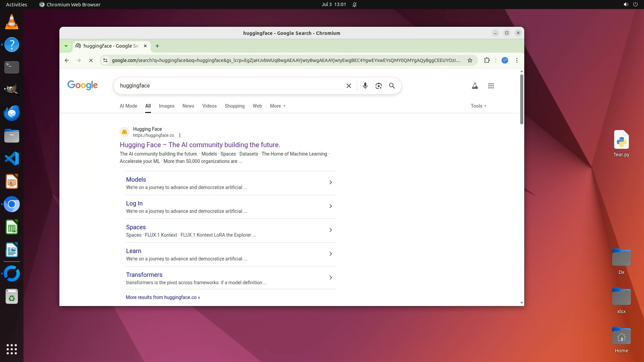Bookmark this page with star icon
The height and width of the screenshot is (362, 644).
click(470, 60)
